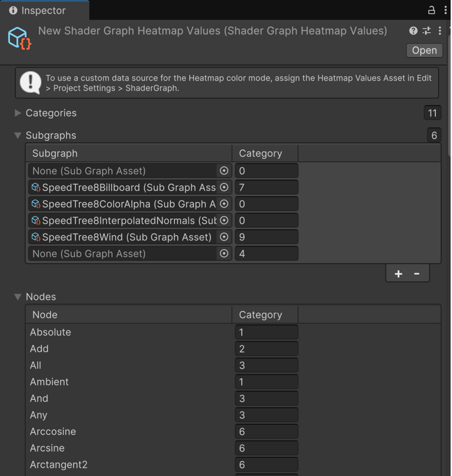Edit category field for Arcsine node
452x476 pixels.
266,448
